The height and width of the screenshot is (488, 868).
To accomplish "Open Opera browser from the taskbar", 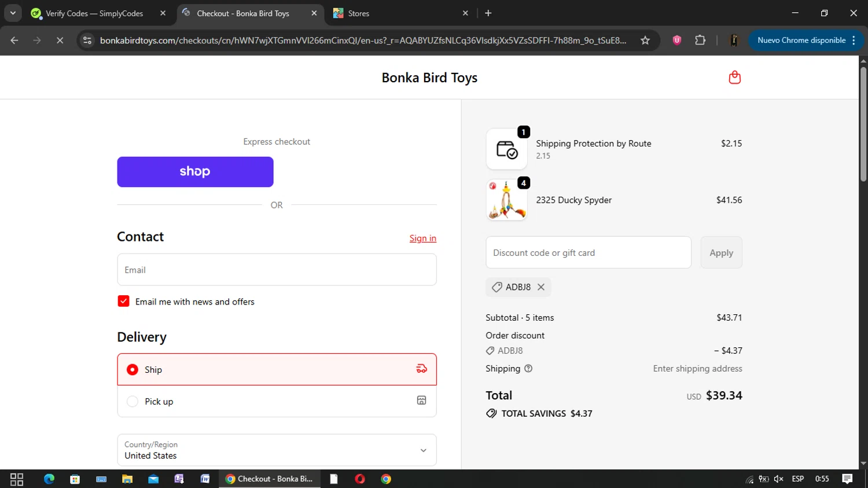I will coord(360,479).
